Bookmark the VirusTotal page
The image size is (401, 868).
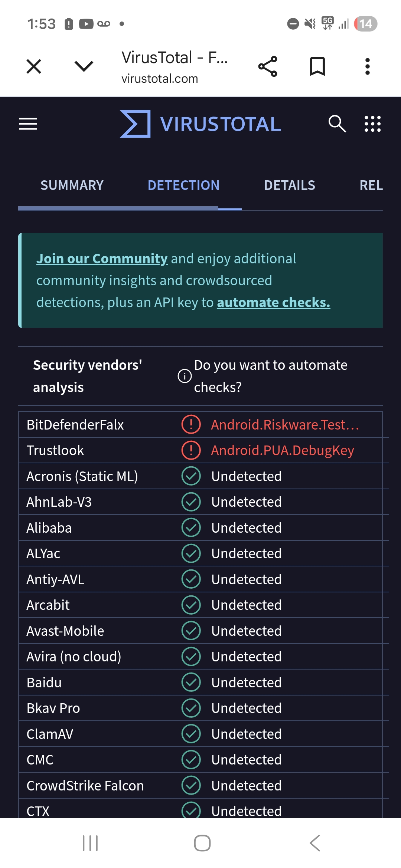tap(317, 67)
